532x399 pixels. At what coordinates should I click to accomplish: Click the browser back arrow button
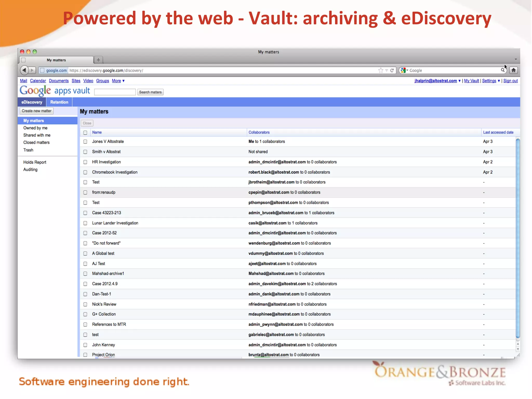tap(24, 70)
